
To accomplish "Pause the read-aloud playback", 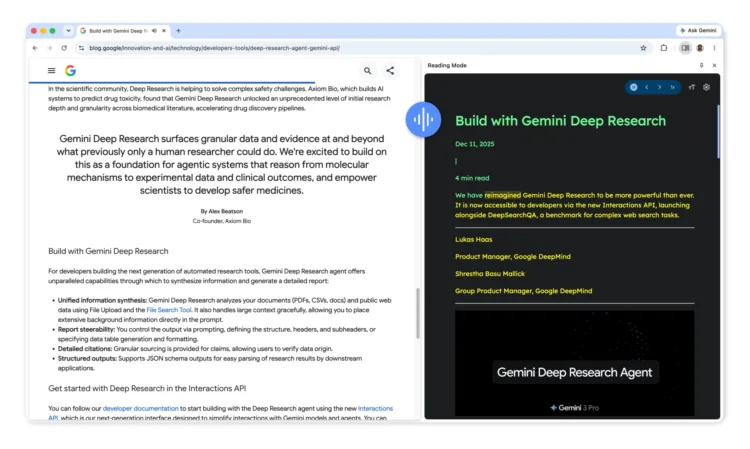I will point(633,88).
